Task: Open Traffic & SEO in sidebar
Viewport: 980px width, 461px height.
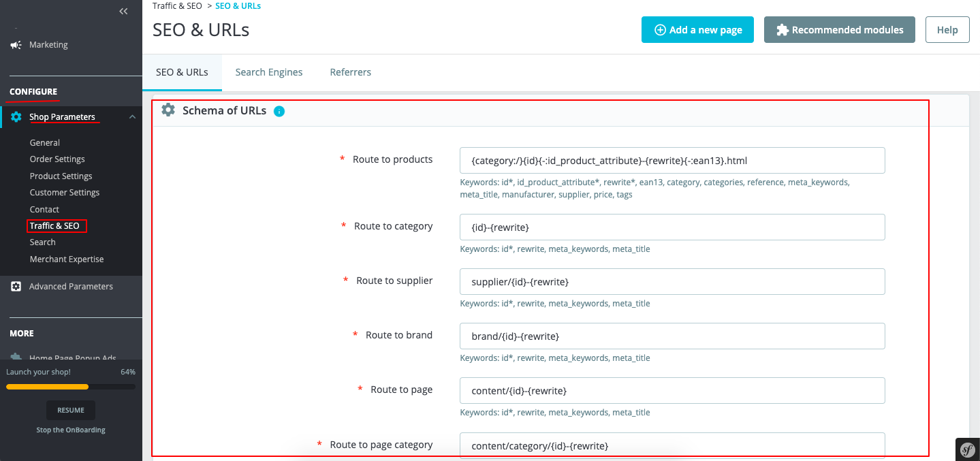Action: [54, 226]
